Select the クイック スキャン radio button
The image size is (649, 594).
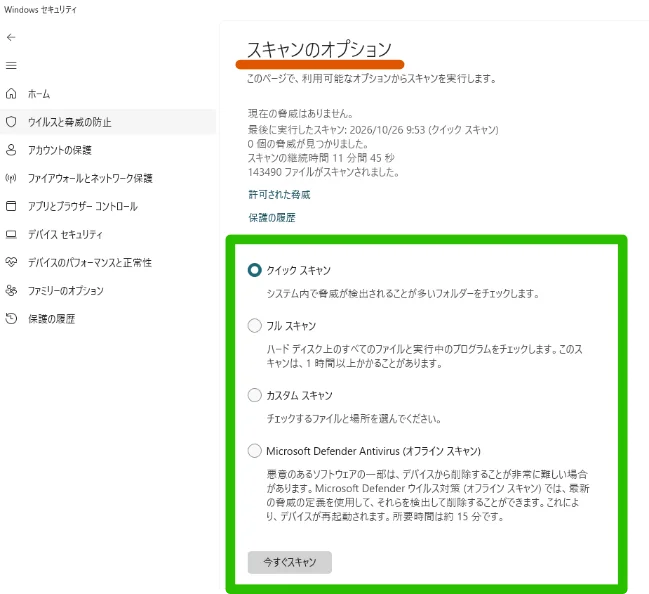(x=255, y=270)
